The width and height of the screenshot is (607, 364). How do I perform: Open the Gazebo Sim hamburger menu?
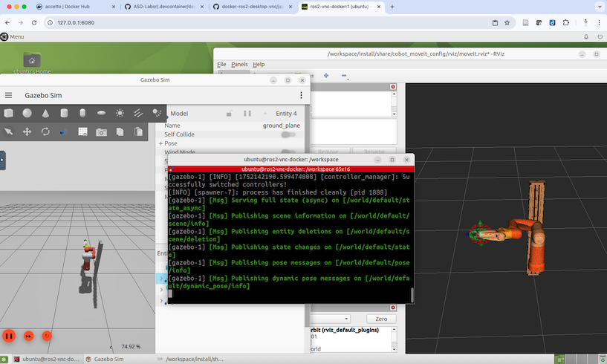pyautogui.click(x=9, y=95)
